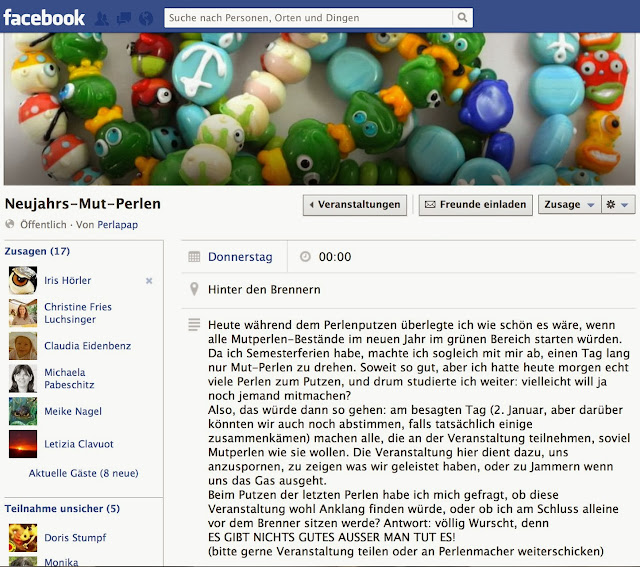Screen dimensions: 640x567
Task: Open the notifications globe icon
Action: click(x=146, y=18)
